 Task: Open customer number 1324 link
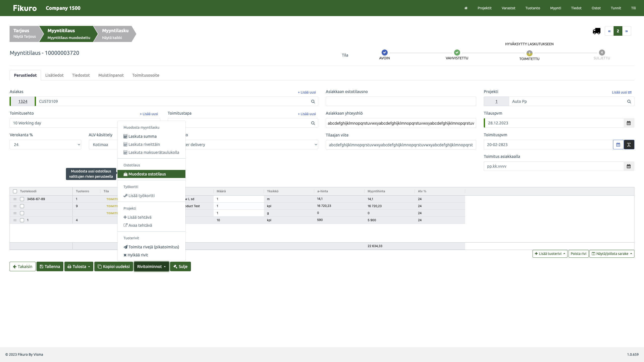(x=23, y=101)
